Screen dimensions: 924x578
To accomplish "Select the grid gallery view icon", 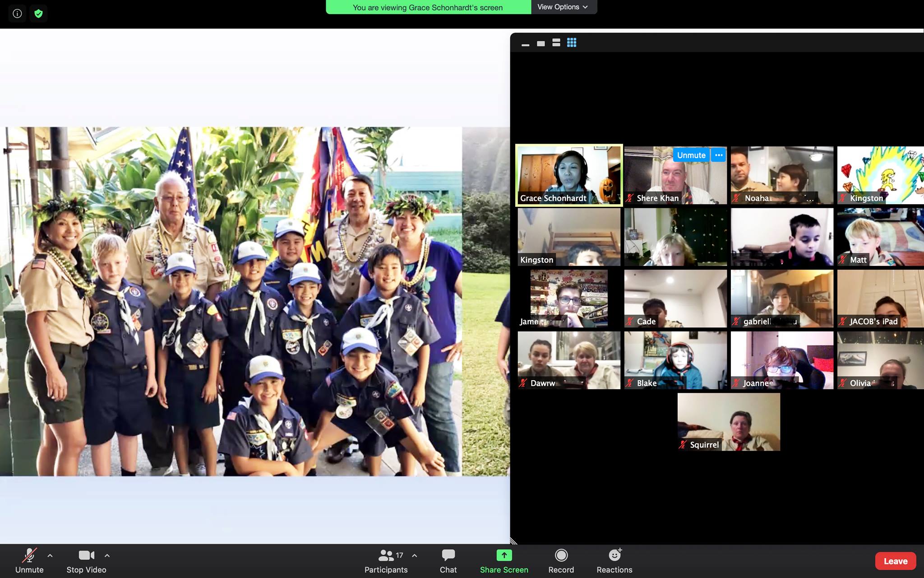I will (x=572, y=42).
